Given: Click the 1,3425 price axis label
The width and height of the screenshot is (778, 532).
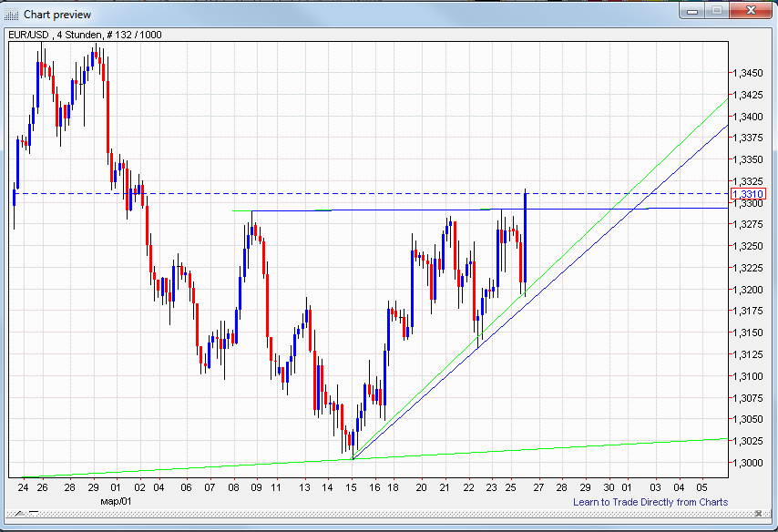Looking at the screenshot, I should tap(748, 95).
